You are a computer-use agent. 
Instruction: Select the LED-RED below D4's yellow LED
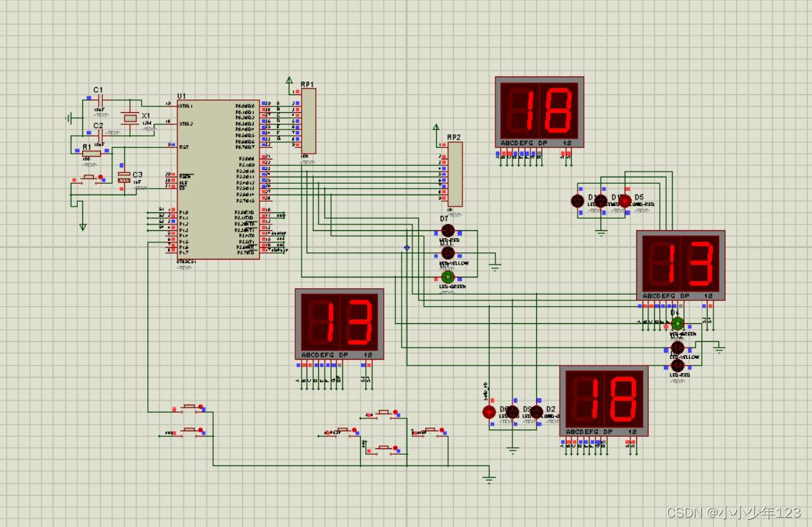(x=678, y=366)
